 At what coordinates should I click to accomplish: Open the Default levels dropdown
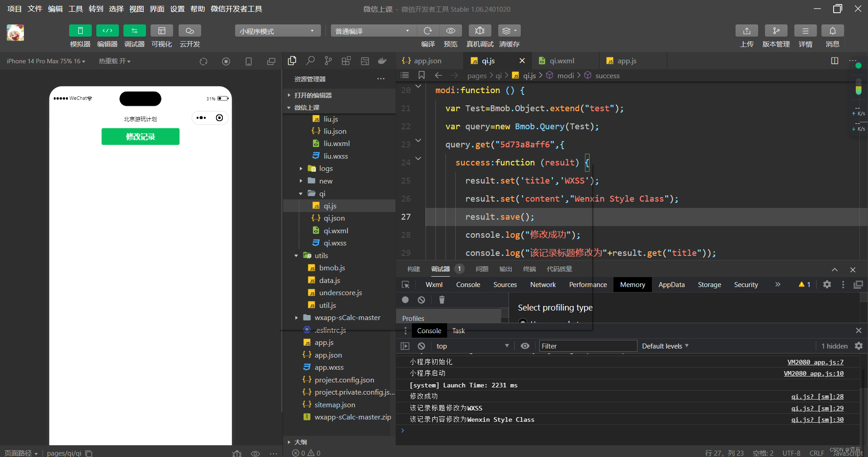pyautogui.click(x=665, y=346)
